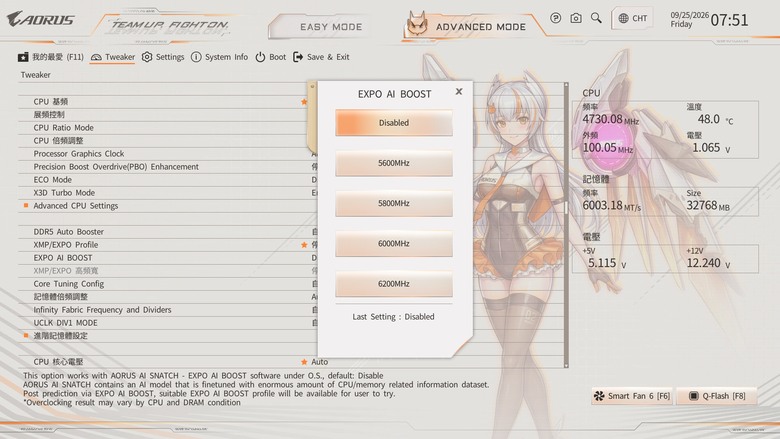Screen dimensions: 780x439
Task: Open the Tweaker tab
Action: pos(113,57)
